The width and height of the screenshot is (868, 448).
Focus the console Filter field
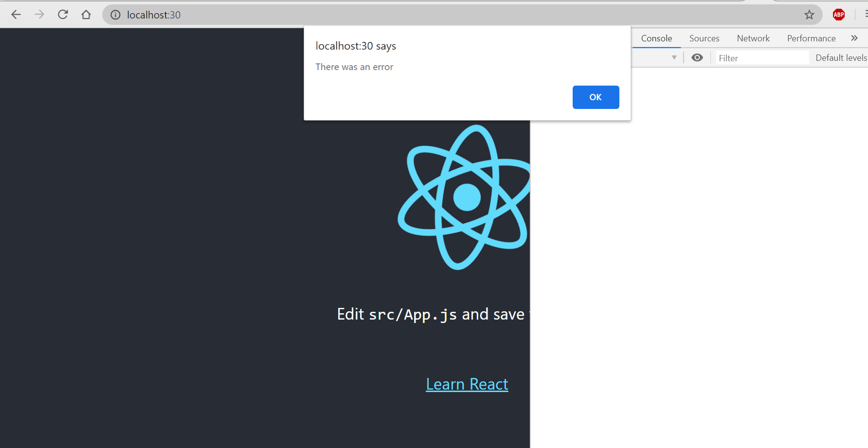point(762,58)
